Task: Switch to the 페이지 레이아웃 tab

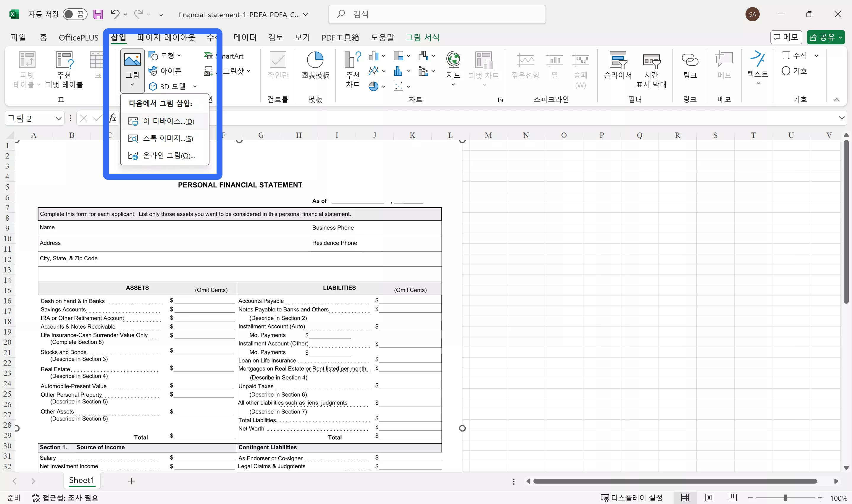Action: click(x=166, y=37)
